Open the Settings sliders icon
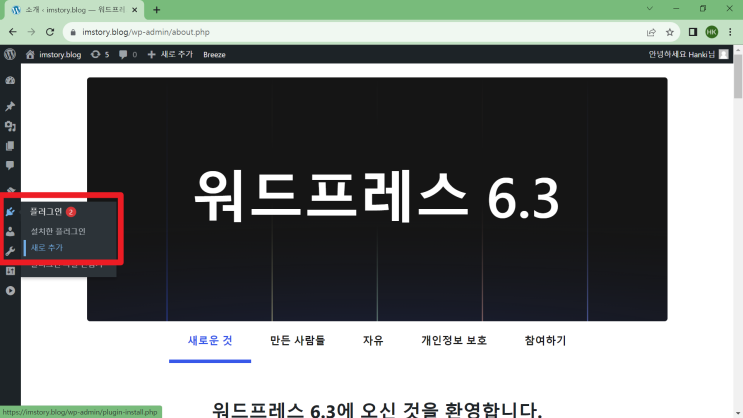743x418 pixels. [x=10, y=271]
